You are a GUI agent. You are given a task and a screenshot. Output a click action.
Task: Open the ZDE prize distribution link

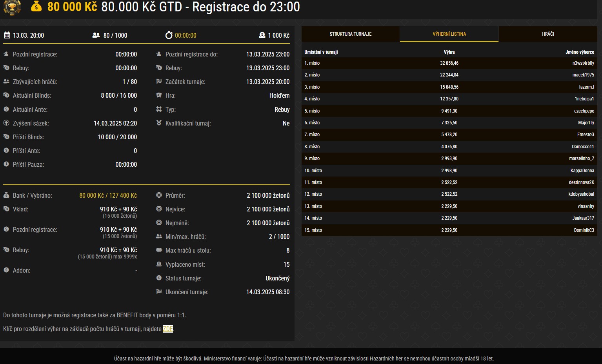168,329
